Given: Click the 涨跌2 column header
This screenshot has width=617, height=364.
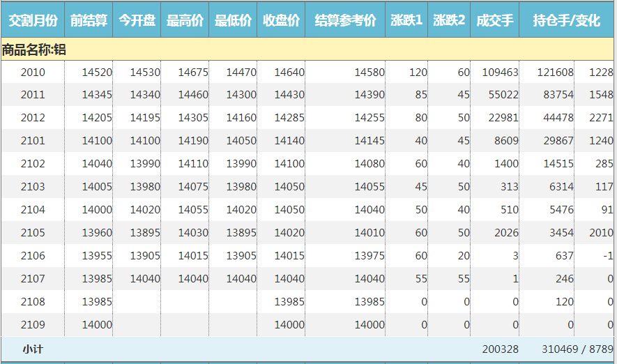Looking at the screenshot, I should coord(449,21).
